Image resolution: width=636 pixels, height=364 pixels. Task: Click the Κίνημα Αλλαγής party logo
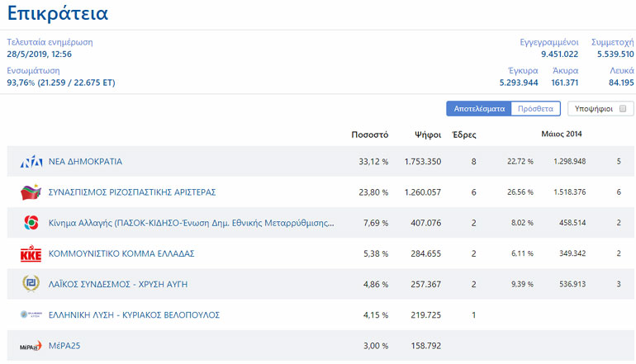click(x=31, y=223)
